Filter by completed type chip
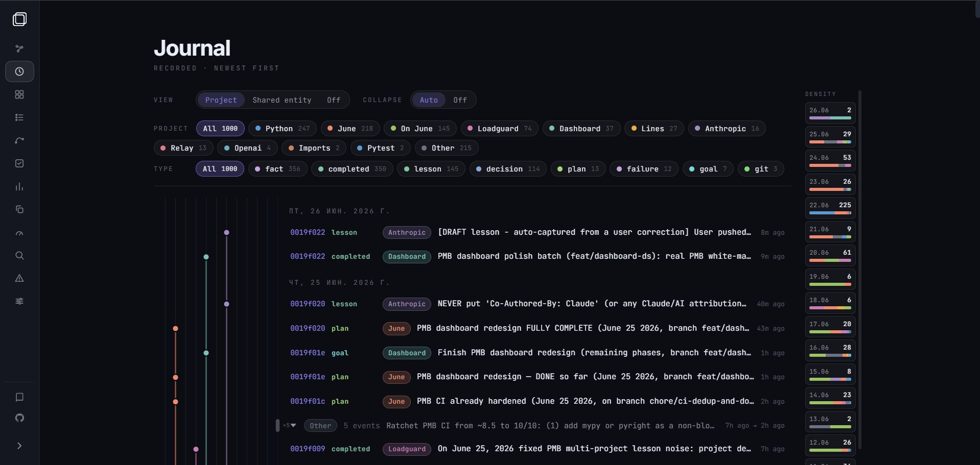 pyautogui.click(x=352, y=169)
